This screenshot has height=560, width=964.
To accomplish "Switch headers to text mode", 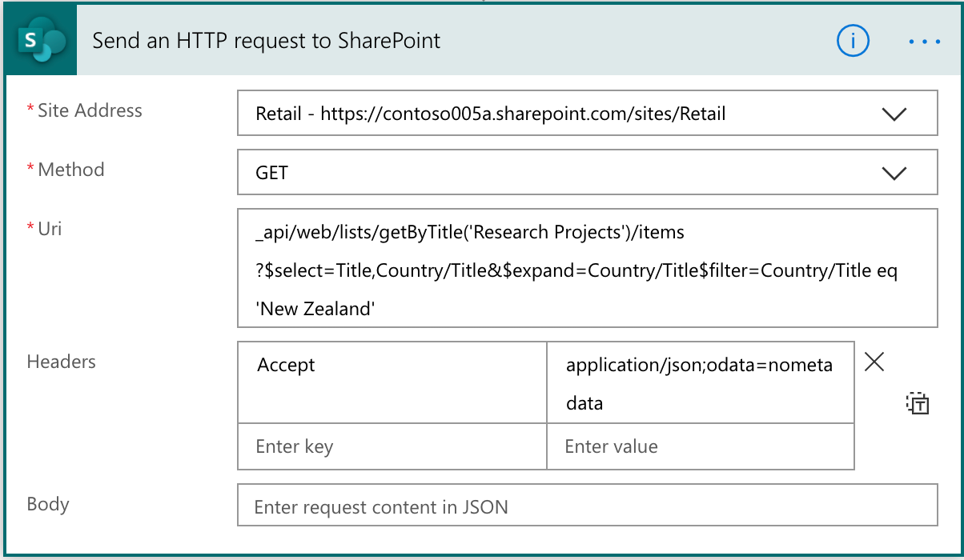I will pos(917,404).
